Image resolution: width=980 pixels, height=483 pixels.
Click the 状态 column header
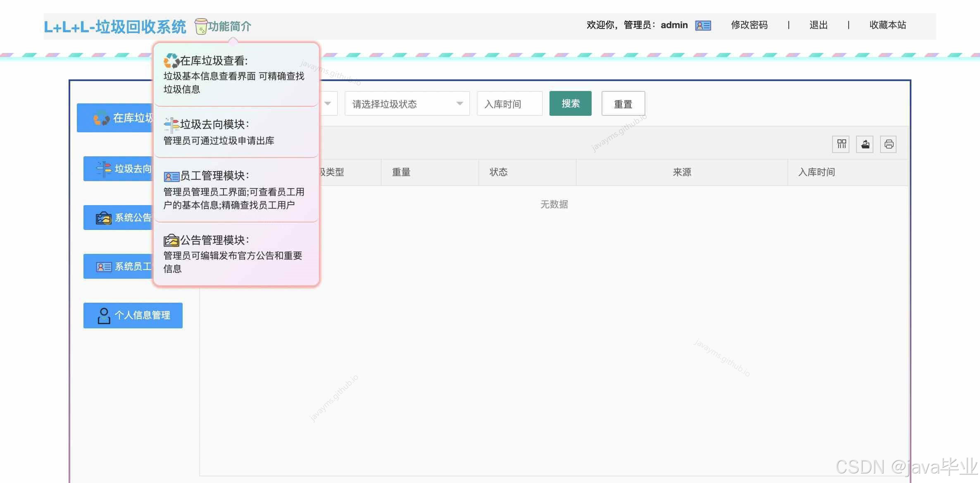pos(527,172)
